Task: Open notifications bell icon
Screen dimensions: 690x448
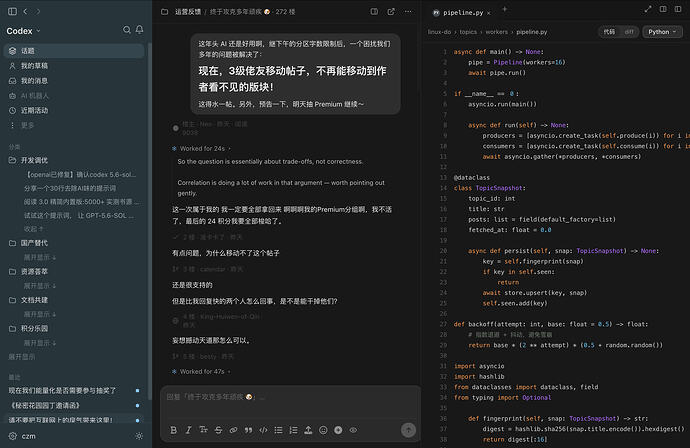Action: pyautogui.click(x=139, y=30)
